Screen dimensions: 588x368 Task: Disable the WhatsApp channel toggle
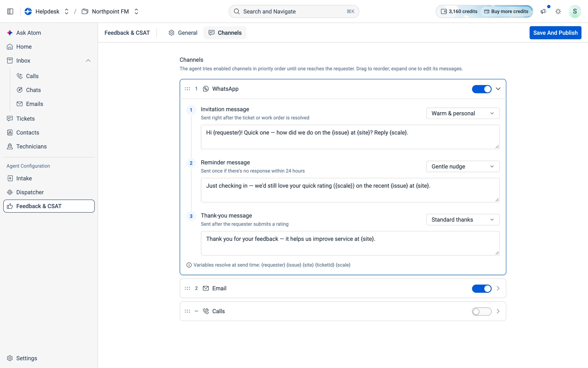(x=482, y=89)
